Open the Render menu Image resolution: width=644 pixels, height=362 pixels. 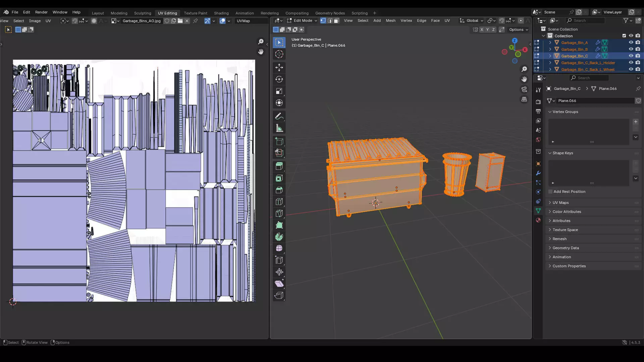[x=41, y=12]
